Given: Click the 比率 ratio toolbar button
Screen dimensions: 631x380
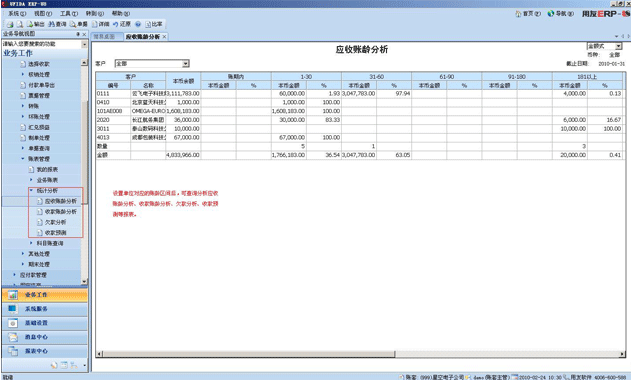Looking at the screenshot, I should click(x=154, y=25).
